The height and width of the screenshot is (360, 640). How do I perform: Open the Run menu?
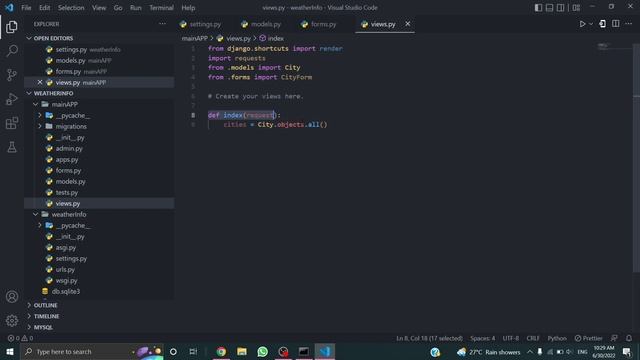tap(136, 8)
